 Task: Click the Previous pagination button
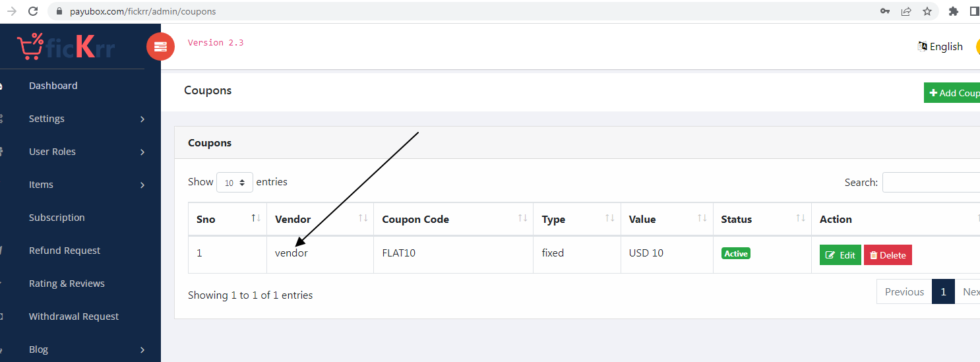pos(904,291)
